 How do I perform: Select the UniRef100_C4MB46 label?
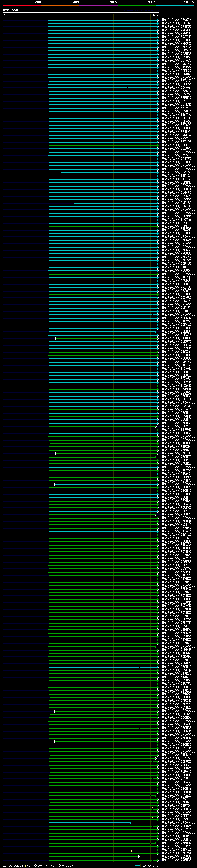(177, 755)
